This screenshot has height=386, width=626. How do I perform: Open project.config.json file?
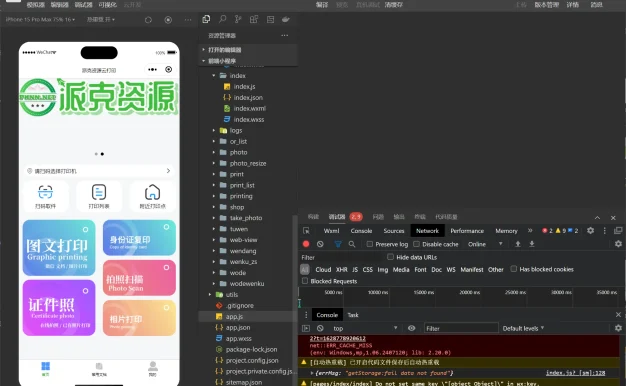(252, 360)
